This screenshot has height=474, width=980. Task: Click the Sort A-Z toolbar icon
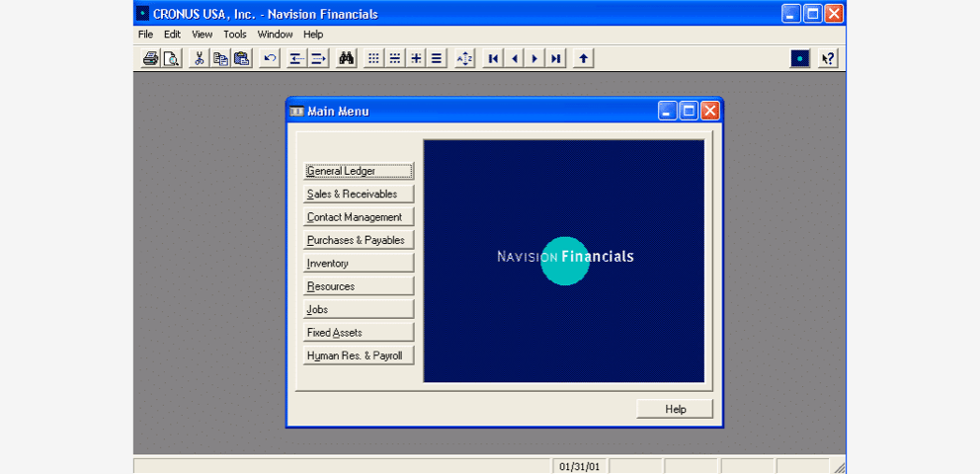464,58
